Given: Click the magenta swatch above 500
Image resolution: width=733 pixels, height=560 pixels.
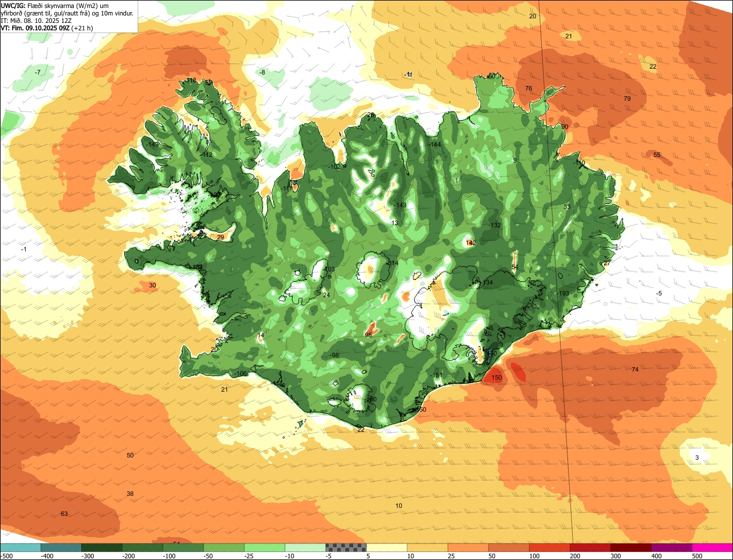Looking at the screenshot, I should [712, 547].
